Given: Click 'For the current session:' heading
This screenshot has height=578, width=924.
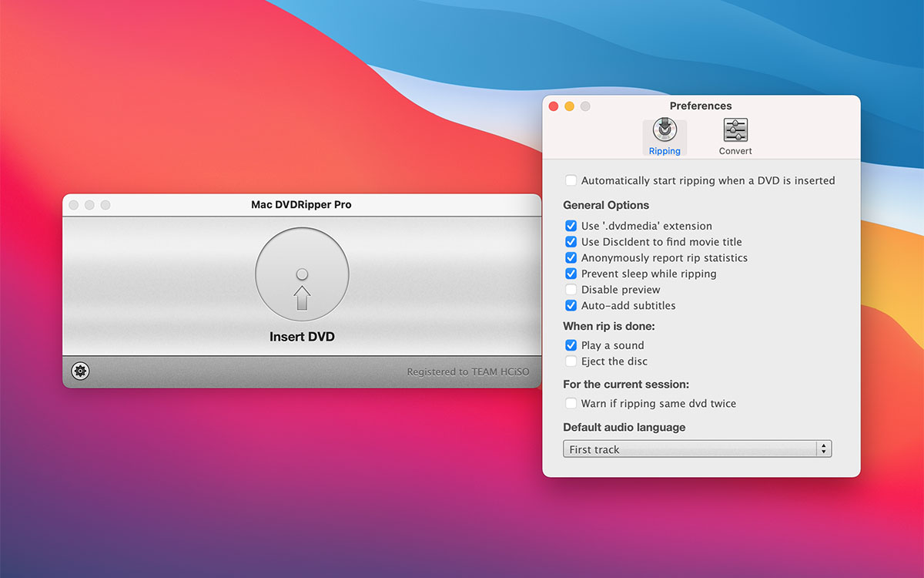Looking at the screenshot, I should point(626,384).
